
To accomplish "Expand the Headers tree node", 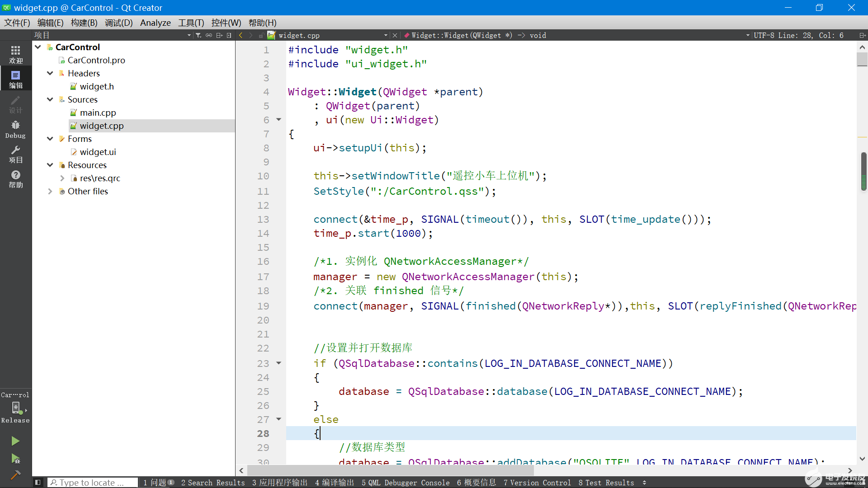I will 51,73.
